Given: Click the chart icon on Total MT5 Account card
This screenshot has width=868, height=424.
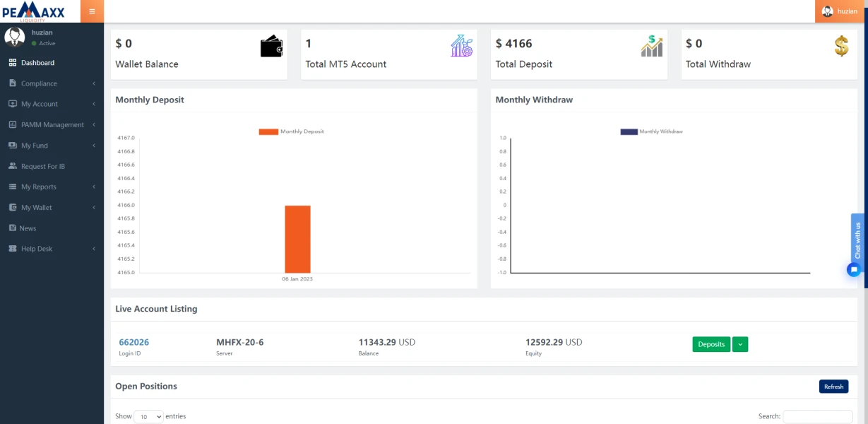Looking at the screenshot, I should pos(462,47).
